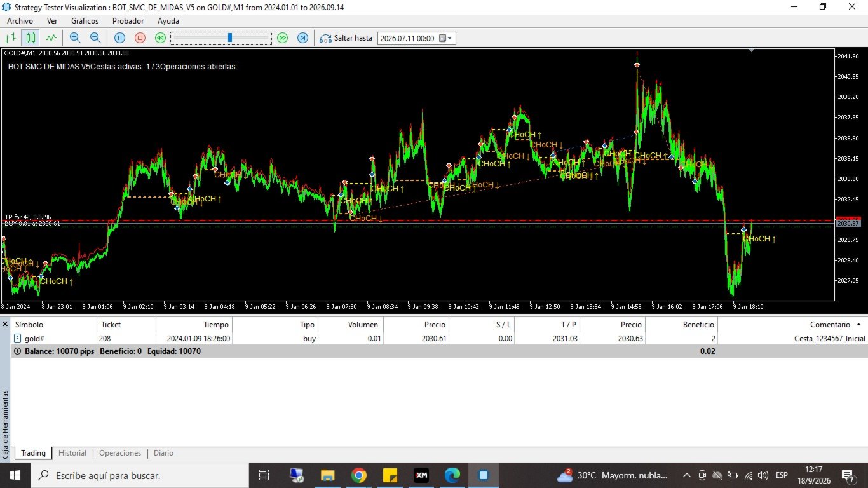Sort by the Comentario column header
This screenshot has width=868, height=488.
830,324
